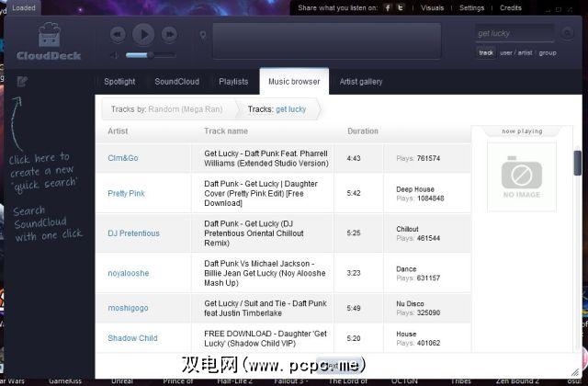Viewport: 588px width, 386px height.
Task: Click duration 5:42
Action: click(353, 193)
